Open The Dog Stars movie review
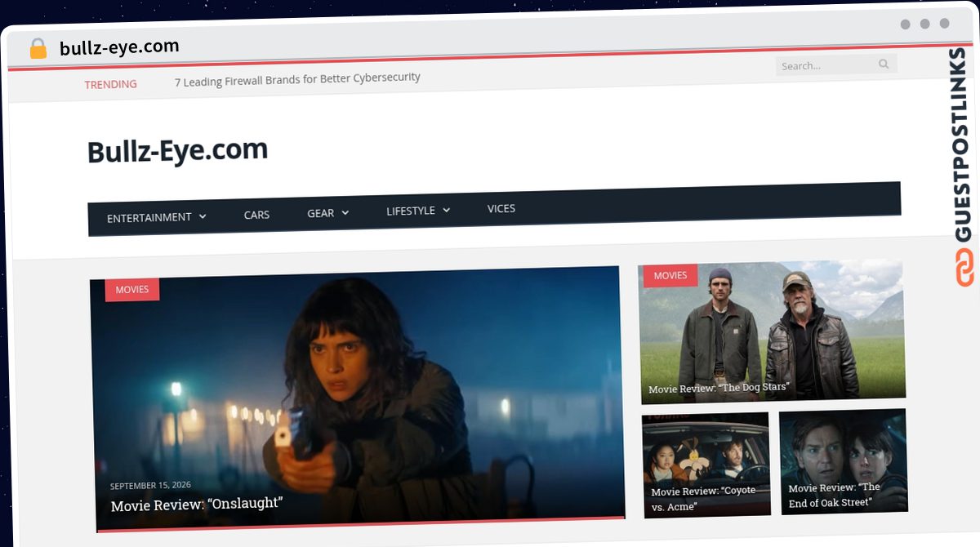The height and width of the screenshot is (547, 980). (x=719, y=388)
